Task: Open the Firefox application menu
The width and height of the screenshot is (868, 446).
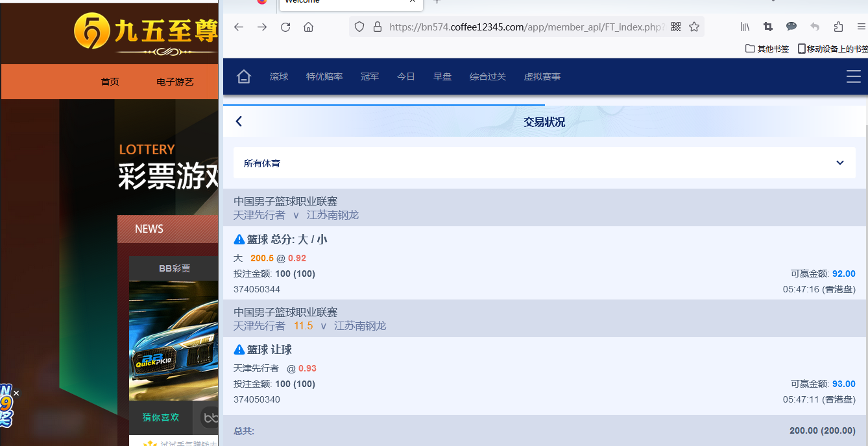Action: click(861, 27)
